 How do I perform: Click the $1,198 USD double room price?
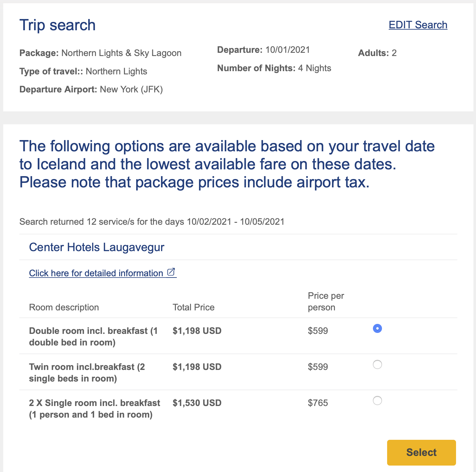tap(197, 331)
